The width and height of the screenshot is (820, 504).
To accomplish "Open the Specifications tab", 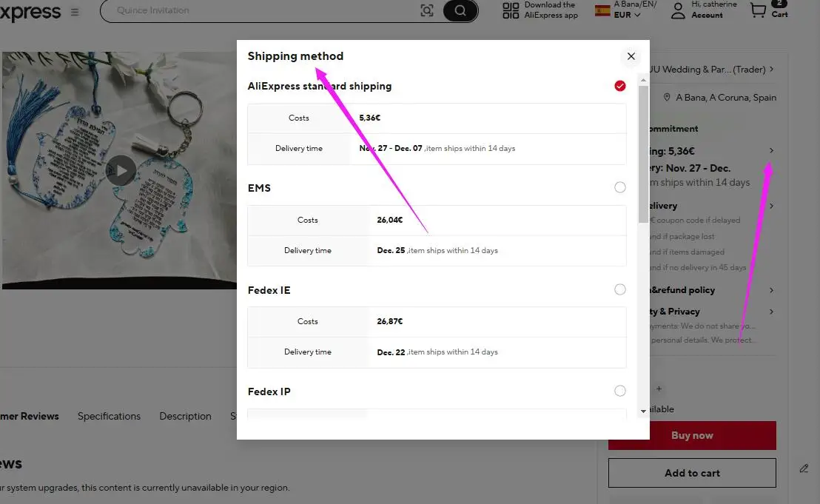I will coord(109,416).
